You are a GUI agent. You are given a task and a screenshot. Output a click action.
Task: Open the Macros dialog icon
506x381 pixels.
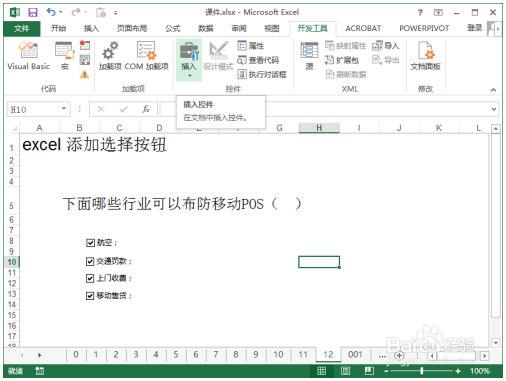coord(64,56)
